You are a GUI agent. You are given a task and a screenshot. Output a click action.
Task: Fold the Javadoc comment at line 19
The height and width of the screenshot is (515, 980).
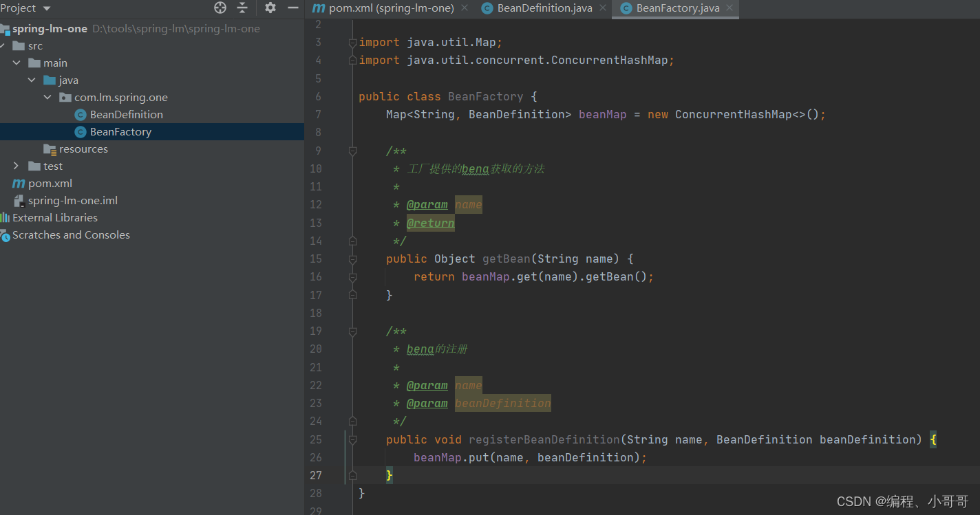352,331
